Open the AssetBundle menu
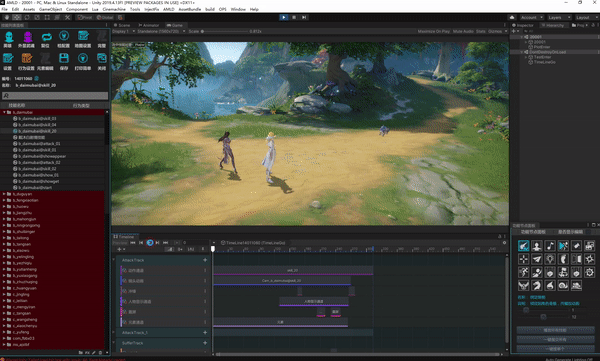Viewport: 600px width, 361px height. (x=189, y=9)
